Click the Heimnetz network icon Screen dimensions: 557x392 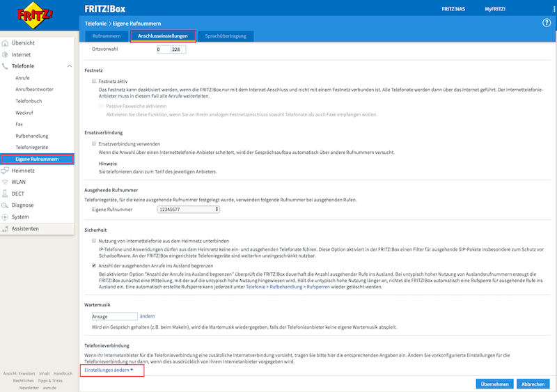point(5,171)
